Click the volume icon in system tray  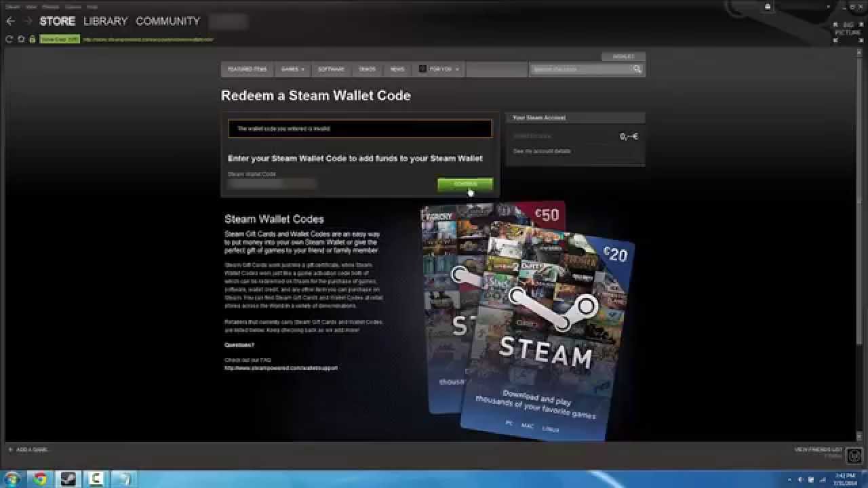coord(801,479)
